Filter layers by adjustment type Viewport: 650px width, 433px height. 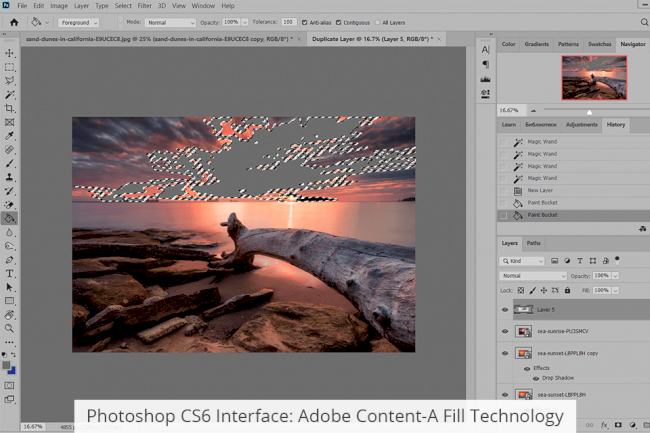567,261
